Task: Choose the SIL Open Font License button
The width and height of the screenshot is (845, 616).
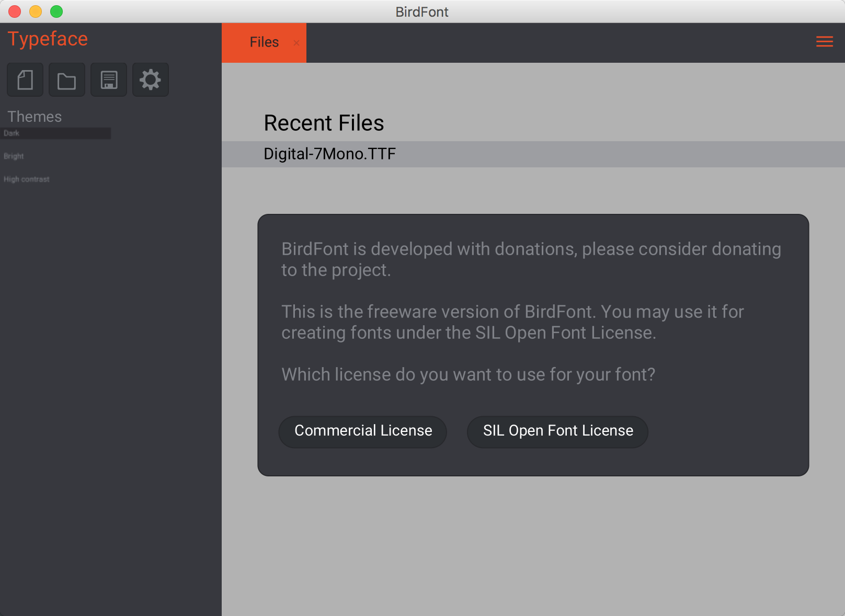Action: point(558,431)
